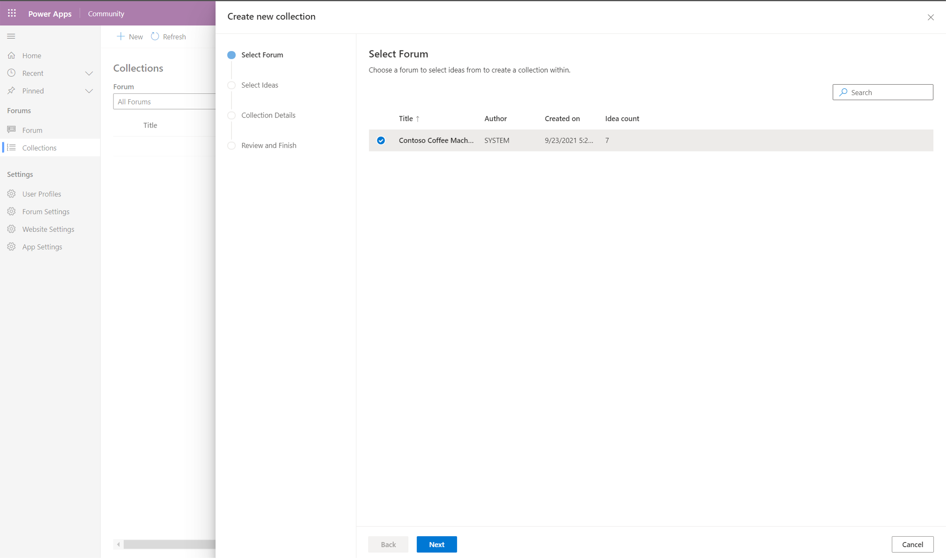This screenshot has width=946, height=560.
Task: Click the Forum icon in sidebar
Action: 11,129
